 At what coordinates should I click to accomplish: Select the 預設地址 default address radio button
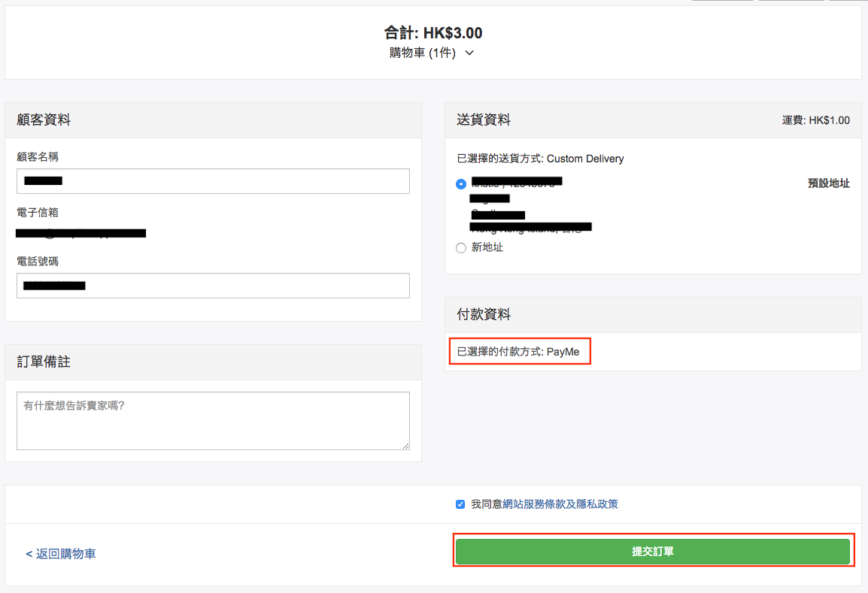point(461,184)
